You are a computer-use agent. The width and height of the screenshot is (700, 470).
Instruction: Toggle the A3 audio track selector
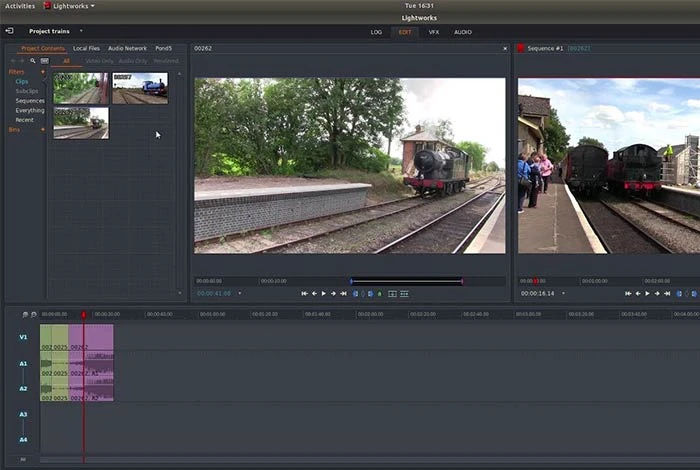coord(23,414)
